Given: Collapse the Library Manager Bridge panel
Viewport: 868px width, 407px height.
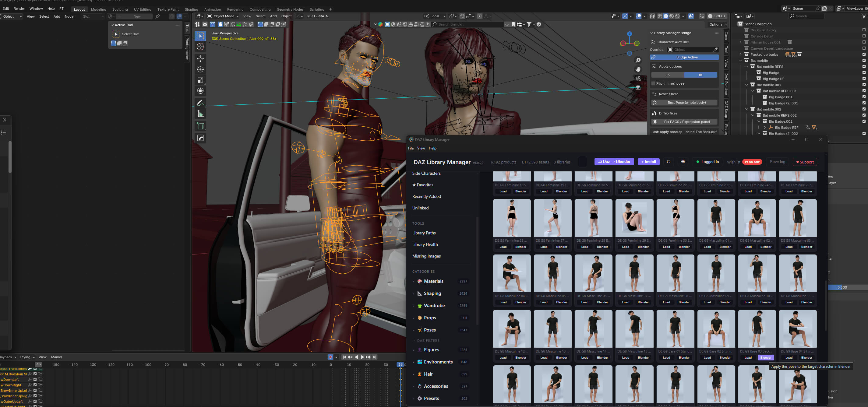Looking at the screenshot, I should (x=651, y=33).
